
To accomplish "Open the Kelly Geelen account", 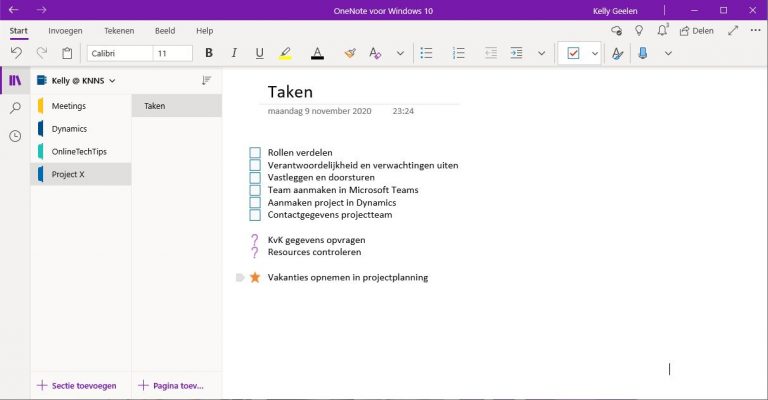I will coord(615,11).
